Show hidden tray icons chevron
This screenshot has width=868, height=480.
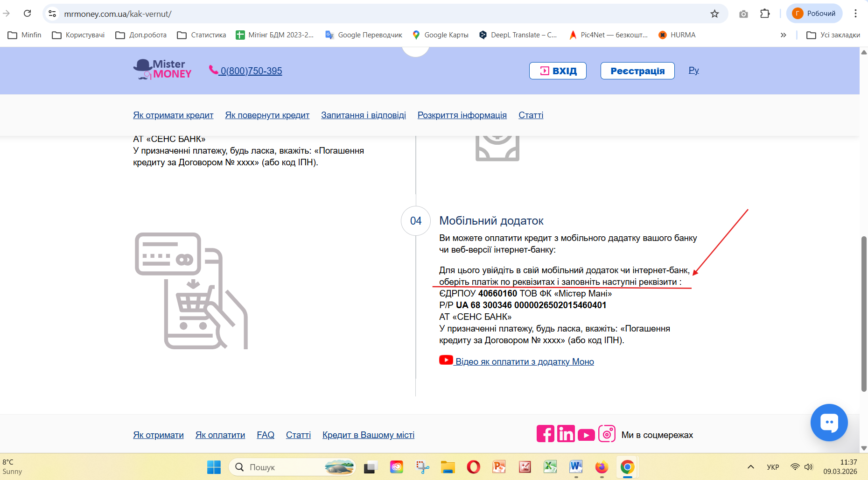tap(751, 467)
